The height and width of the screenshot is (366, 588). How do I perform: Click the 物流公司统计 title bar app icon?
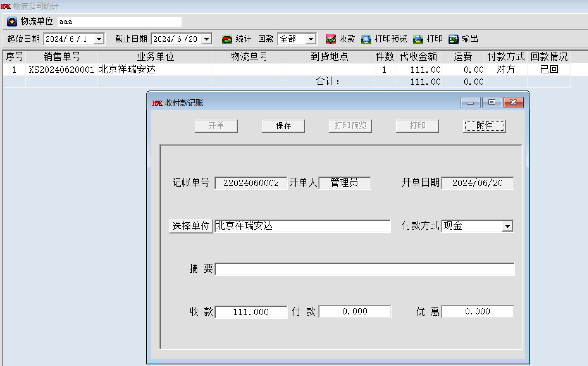[6, 6]
